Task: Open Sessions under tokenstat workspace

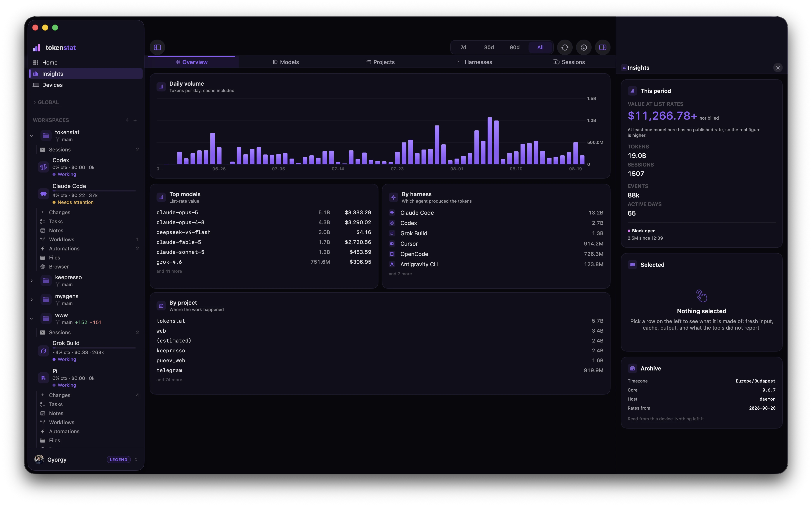Action: pyautogui.click(x=89, y=150)
